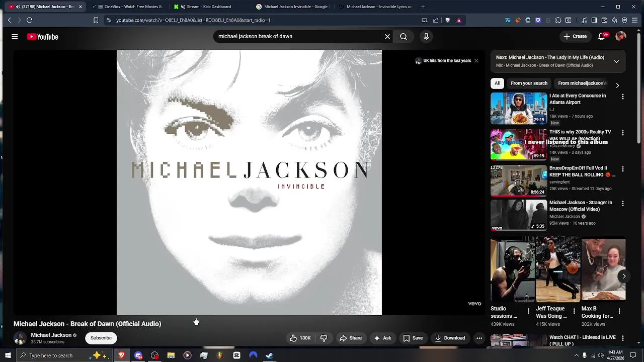644x362 pixels.
Task: Bookmark this page in the toolbar
Action: tap(96, 20)
